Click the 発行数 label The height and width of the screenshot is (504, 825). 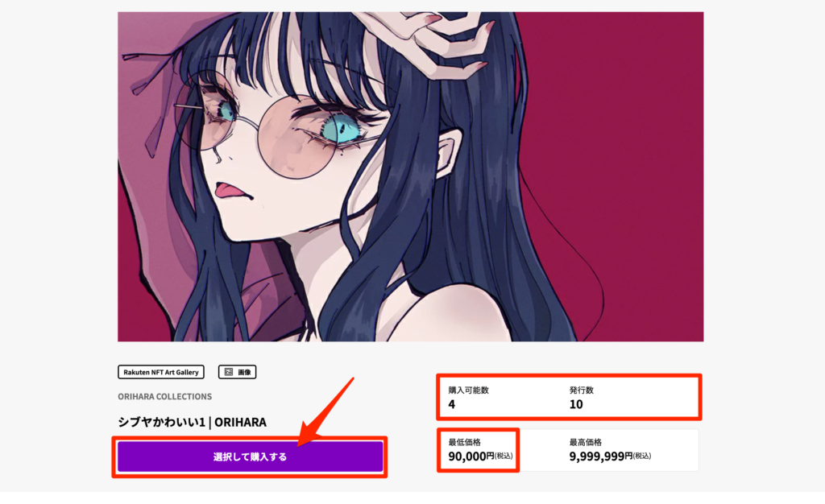(x=582, y=390)
